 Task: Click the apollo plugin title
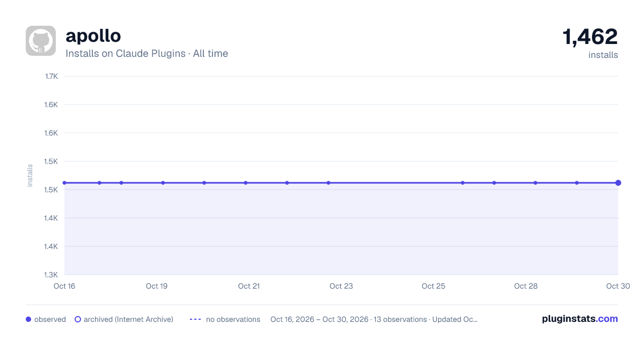93,36
